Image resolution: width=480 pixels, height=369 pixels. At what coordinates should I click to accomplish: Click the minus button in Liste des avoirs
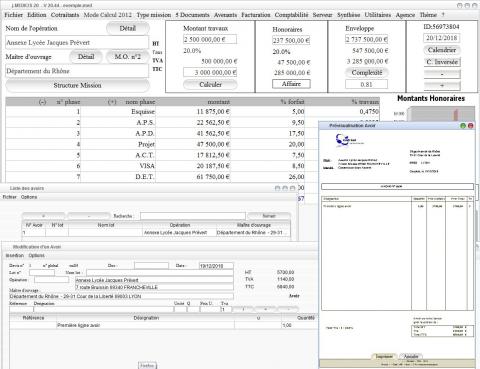89,216
